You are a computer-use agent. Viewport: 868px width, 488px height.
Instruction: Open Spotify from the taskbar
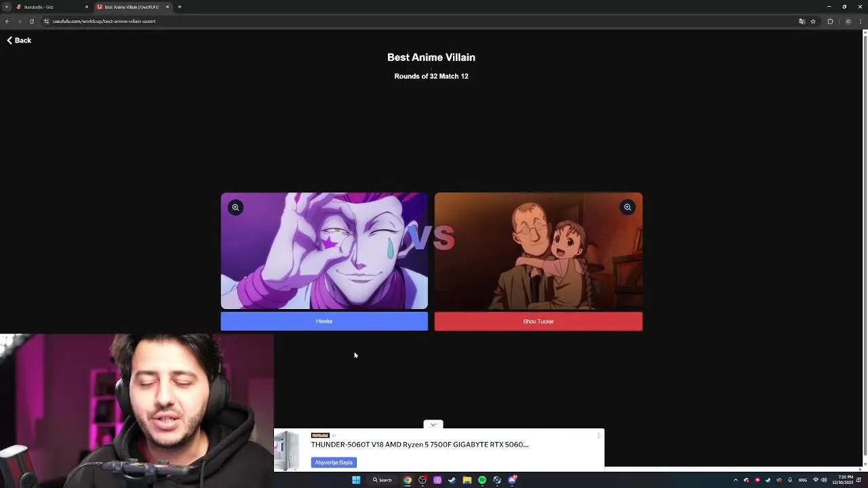click(481, 480)
